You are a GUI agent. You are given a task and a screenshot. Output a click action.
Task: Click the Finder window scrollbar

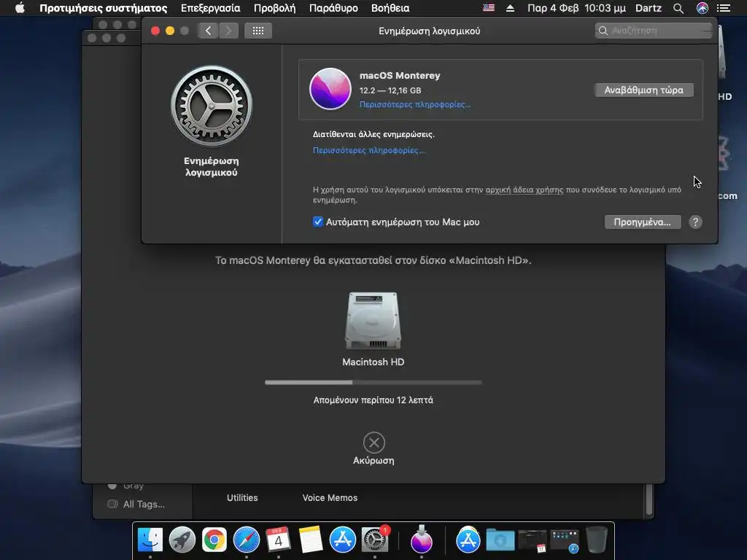tap(649, 499)
